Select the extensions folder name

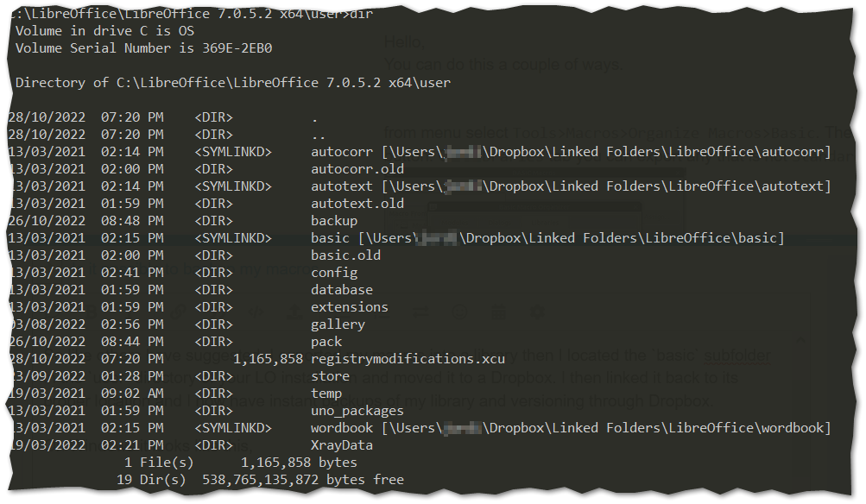tap(350, 307)
